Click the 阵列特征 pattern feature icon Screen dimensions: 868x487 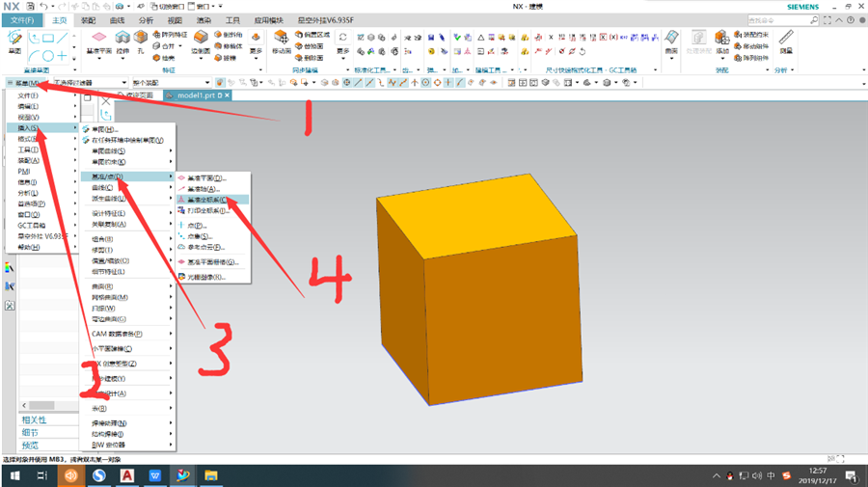[x=156, y=35]
